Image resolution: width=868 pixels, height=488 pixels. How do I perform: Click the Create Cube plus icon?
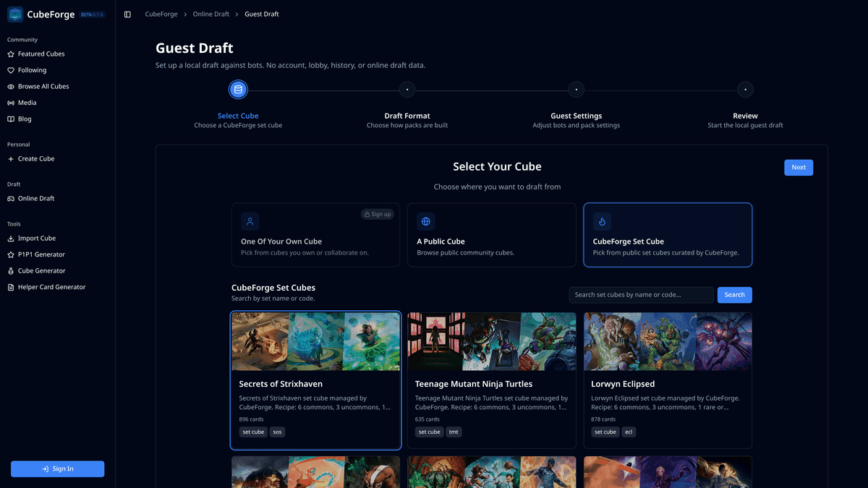[11, 159]
